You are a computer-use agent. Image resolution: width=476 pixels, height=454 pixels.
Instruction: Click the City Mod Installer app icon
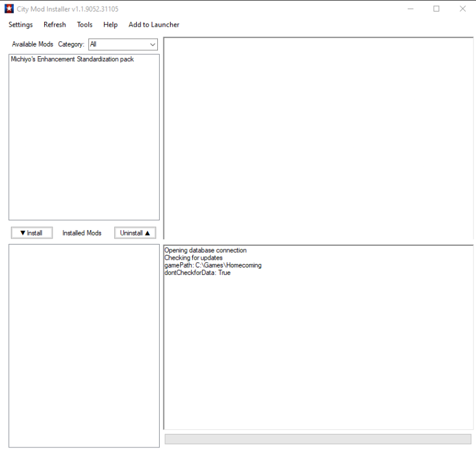[x=9, y=9]
